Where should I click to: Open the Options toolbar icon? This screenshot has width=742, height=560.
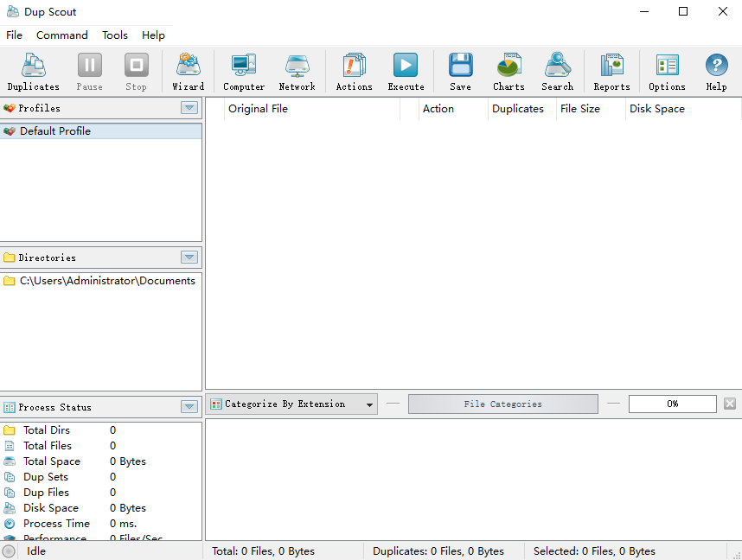[667, 72]
